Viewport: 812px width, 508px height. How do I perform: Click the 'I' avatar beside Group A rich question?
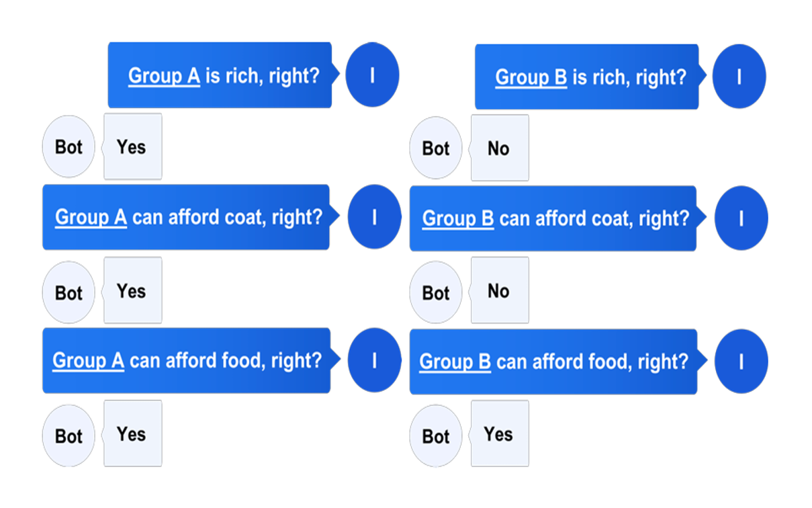pyautogui.click(x=372, y=75)
